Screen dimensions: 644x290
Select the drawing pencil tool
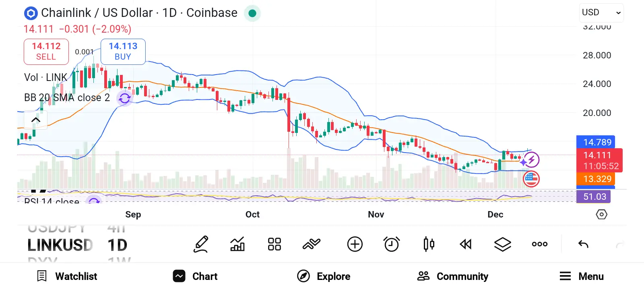(201, 244)
